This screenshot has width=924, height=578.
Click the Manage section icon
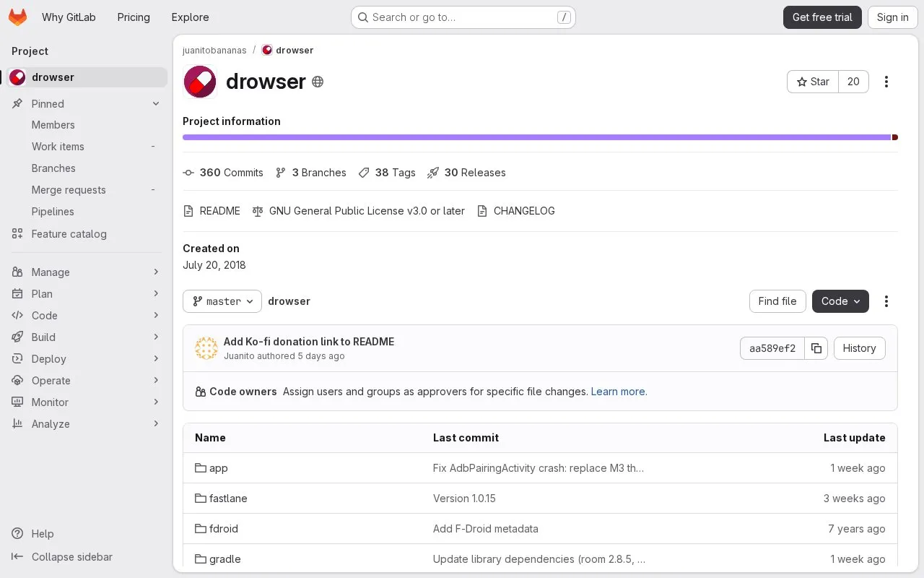(17, 272)
